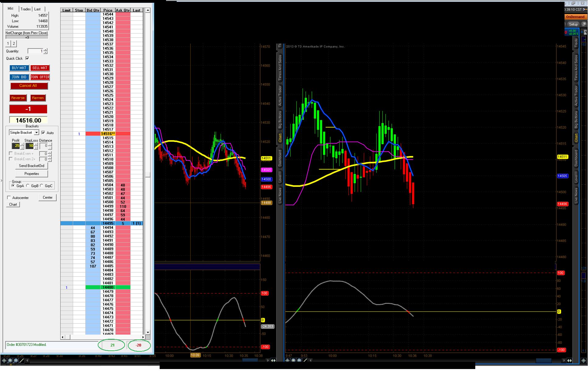Zoom out on the left chart
The image size is (588, 373).
click(16, 361)
